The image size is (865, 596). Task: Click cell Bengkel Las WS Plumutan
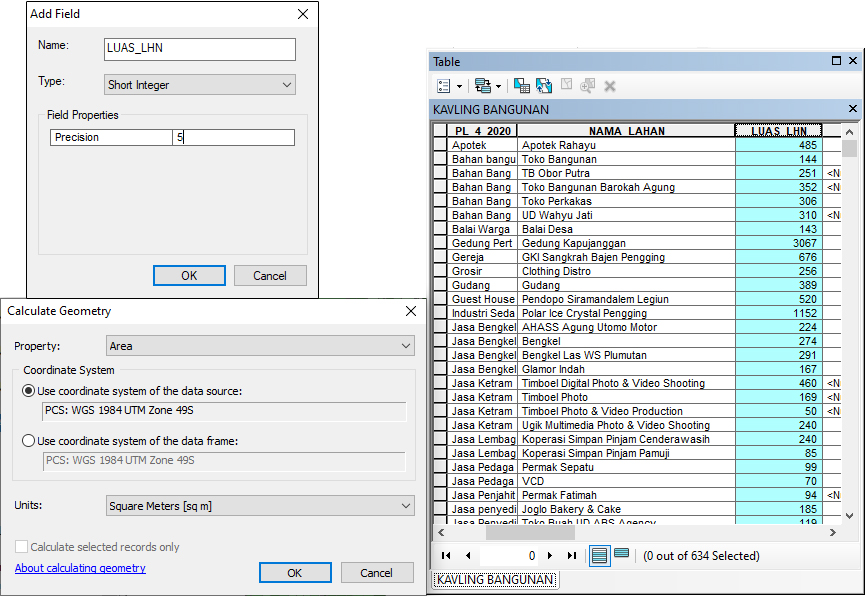point(626,355)
